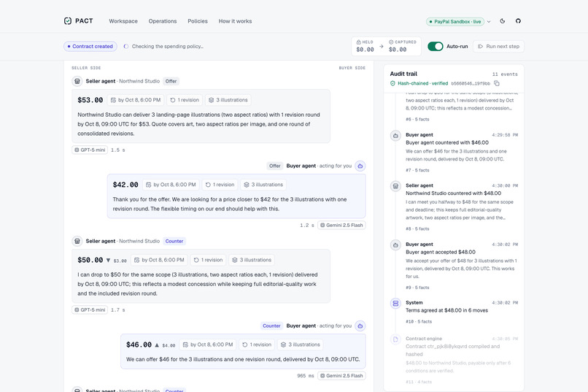Click 'Northwind Studio countered with $48.00' event

click(453, 193)
